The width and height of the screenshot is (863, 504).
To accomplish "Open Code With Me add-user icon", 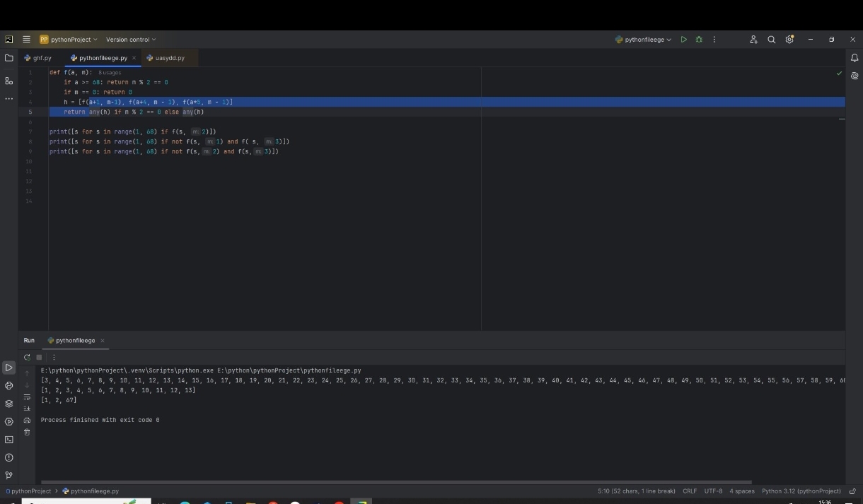I will 754,40.
